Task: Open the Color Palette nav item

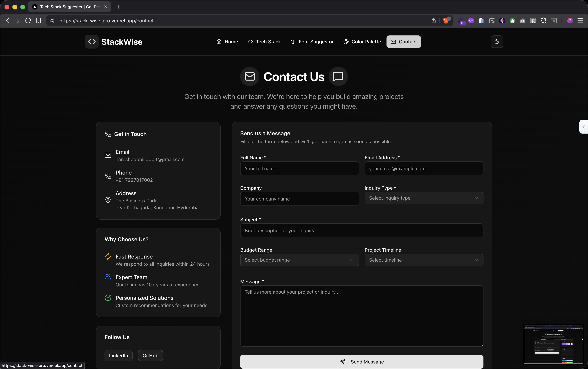Action: pos(362,42)
